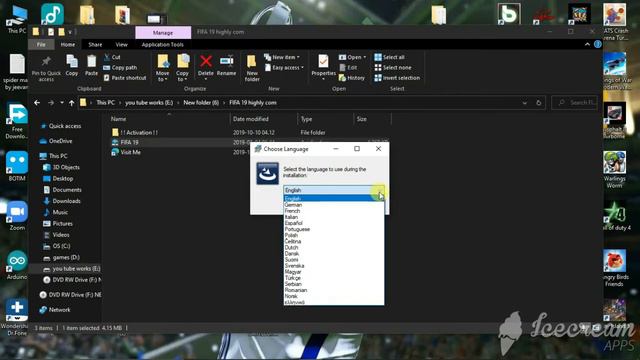Click Copy path in the ribbon
This screenshot has width=640, height=360.
point(120,67)
